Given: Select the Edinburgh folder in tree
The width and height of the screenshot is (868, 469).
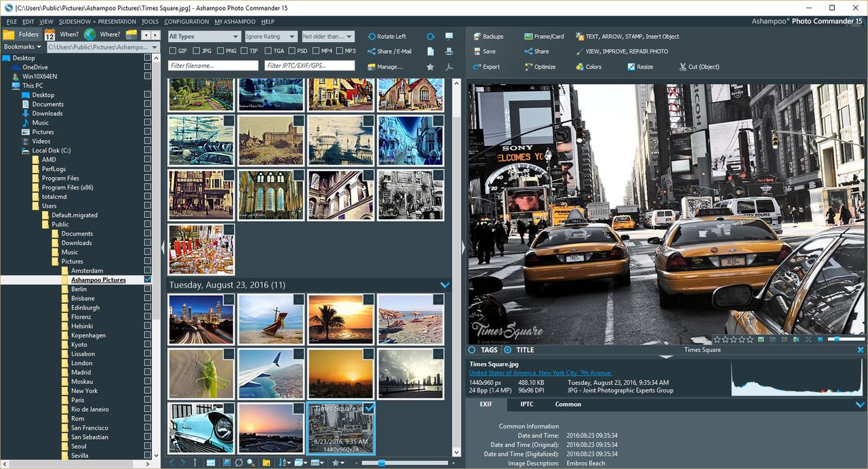Looking at the screenshot, I should pyautogui.click(x=85, y=307).
